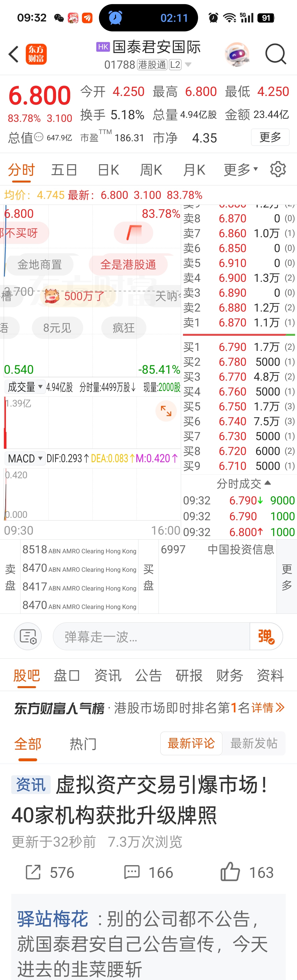The width and height of the screenshot is (297, 980).
Task: Switch to 日K chart tab
Action: pos(108,170)
